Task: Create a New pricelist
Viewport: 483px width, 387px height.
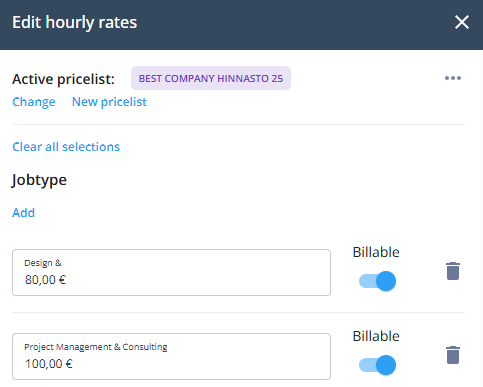Action: pyautogui.click(x=109, y=102)
